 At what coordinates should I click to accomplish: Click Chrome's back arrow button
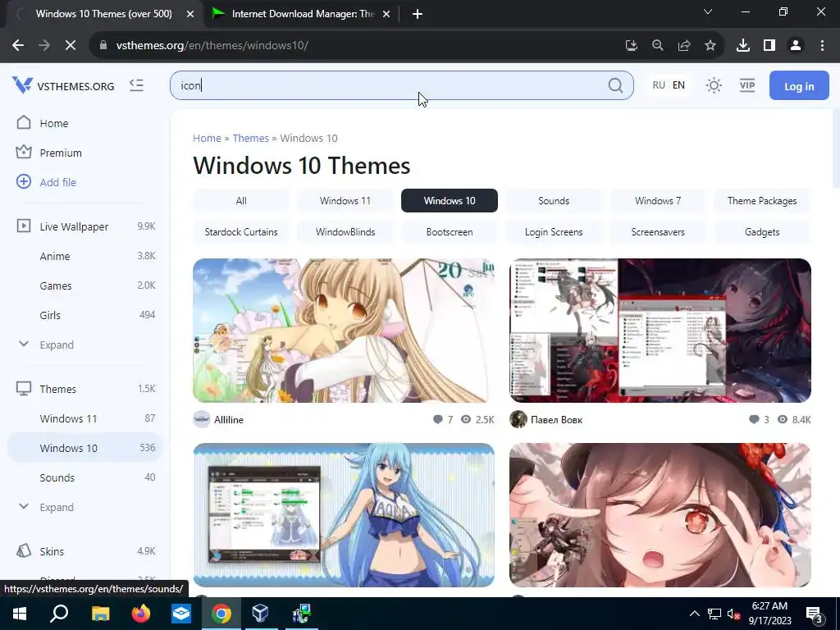click(x=18, y=46)
